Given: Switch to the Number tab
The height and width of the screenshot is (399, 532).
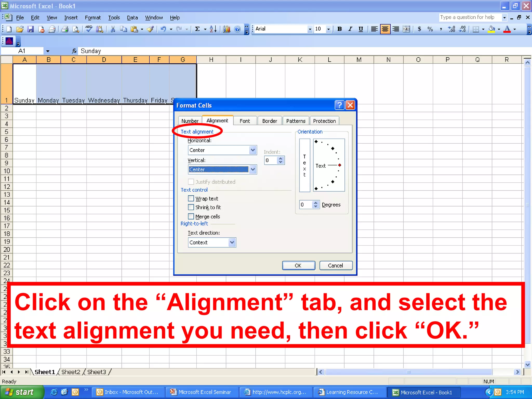Looking at the screenshot, I should 190,121.
